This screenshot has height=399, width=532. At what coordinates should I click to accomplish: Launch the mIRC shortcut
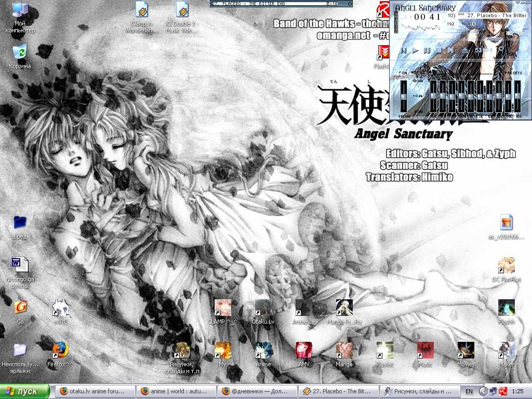click(60, 312)
